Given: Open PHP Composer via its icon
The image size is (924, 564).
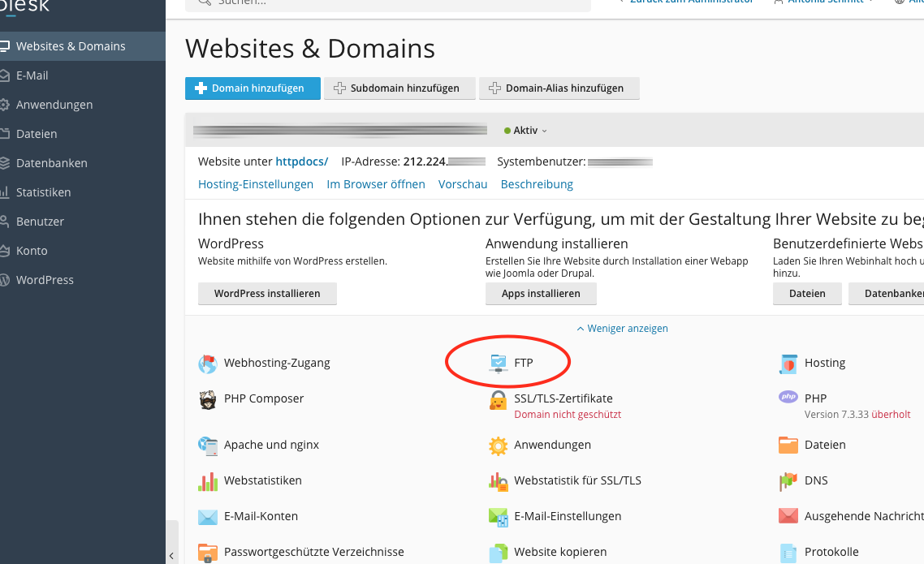Looking at the screenshot, I should click(x=208, y=398).
